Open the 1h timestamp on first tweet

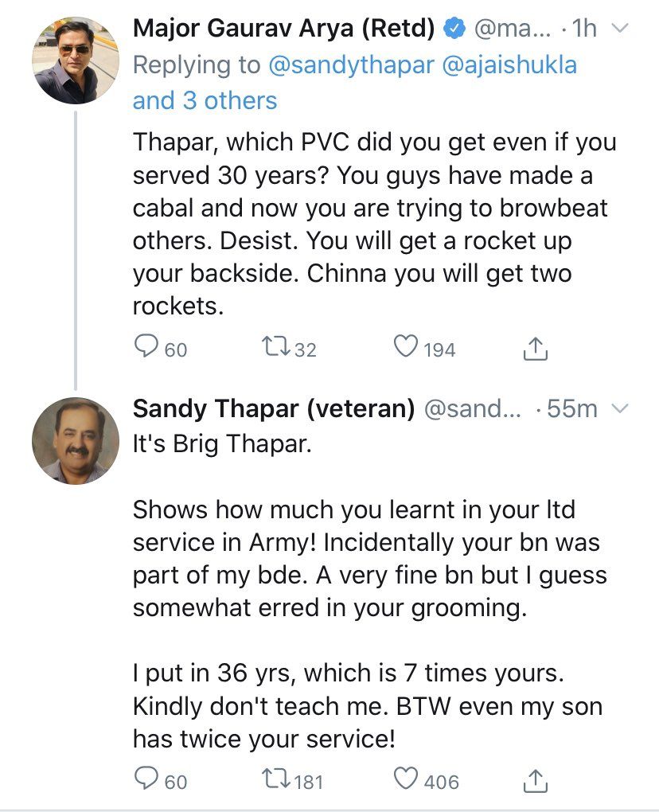[x=583, y=29]
